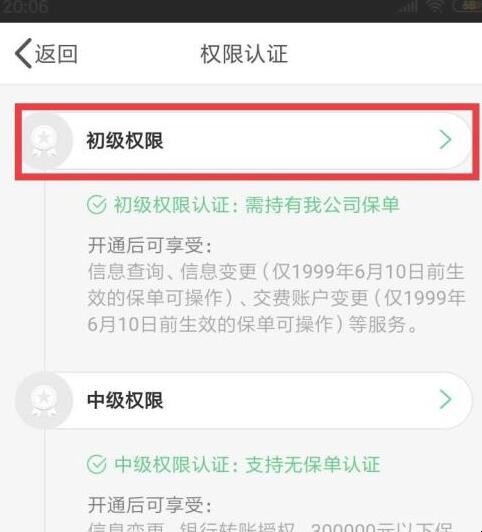
Task: Click the 初级权限 medal badge icon
Action: tap(44, 141)
